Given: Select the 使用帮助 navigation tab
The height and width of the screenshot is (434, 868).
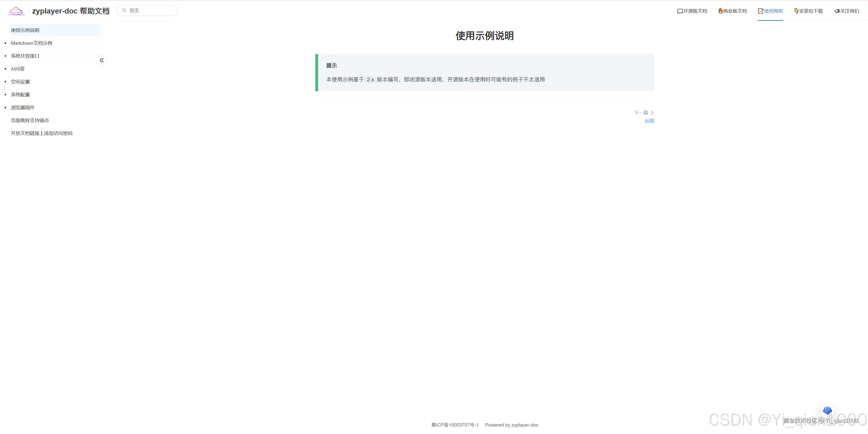Looking at the screenshot, I should [770, 11].
